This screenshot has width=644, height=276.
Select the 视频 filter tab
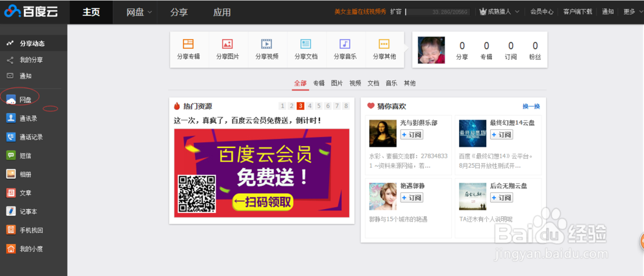click(355, 83)
